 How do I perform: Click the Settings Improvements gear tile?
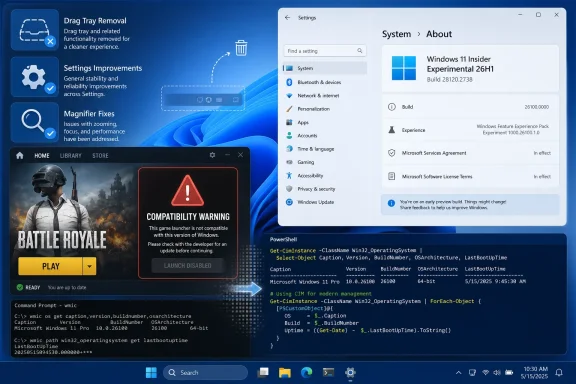[35, 77]
